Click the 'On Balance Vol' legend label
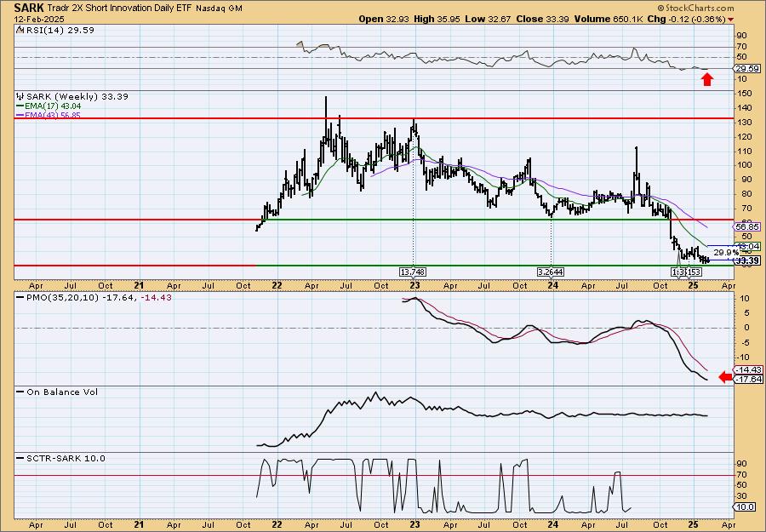The height and width of the screenshot is (532, 766). (62, 392)
